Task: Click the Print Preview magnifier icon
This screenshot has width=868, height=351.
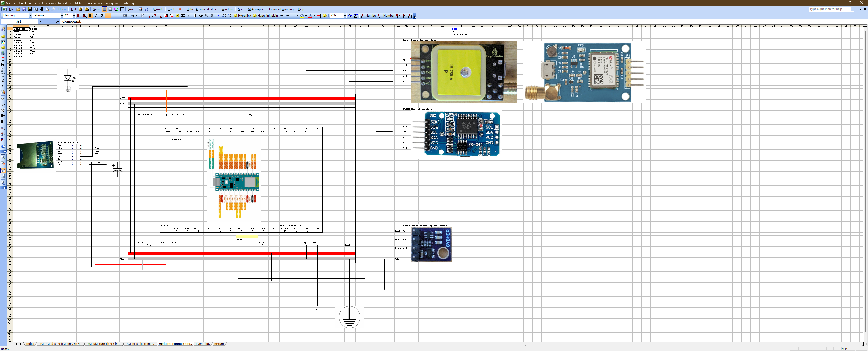Action: tap(47, 9)
